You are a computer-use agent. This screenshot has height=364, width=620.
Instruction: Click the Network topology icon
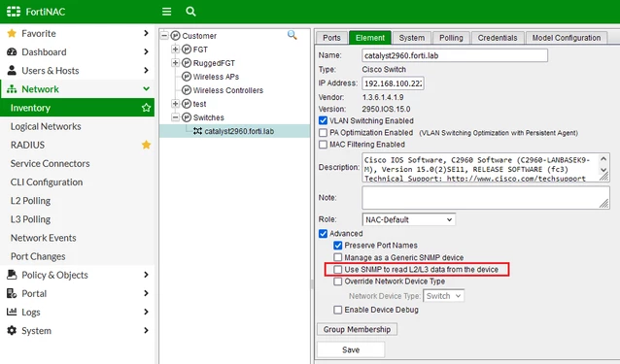pos(12,89)
